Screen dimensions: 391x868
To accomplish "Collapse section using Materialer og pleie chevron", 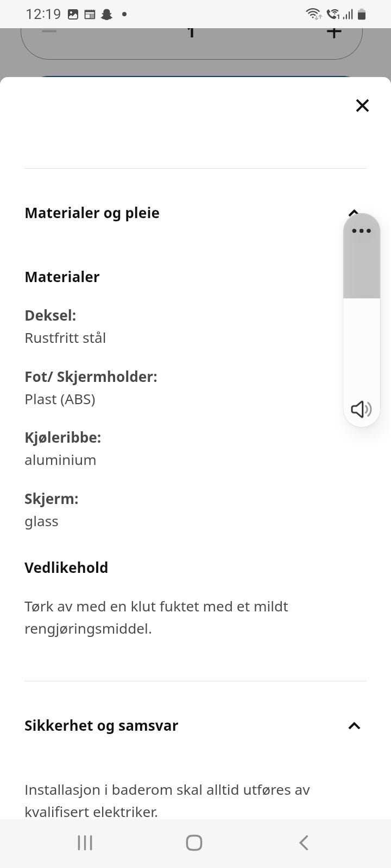I will pos(353,212).
